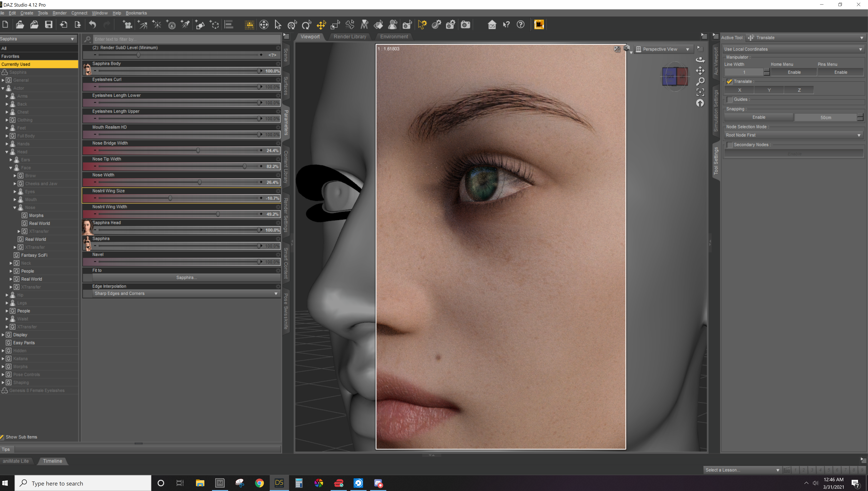Enable the Guides checkbox
Viewport: 868px width, 491px height.
point(729,100)
